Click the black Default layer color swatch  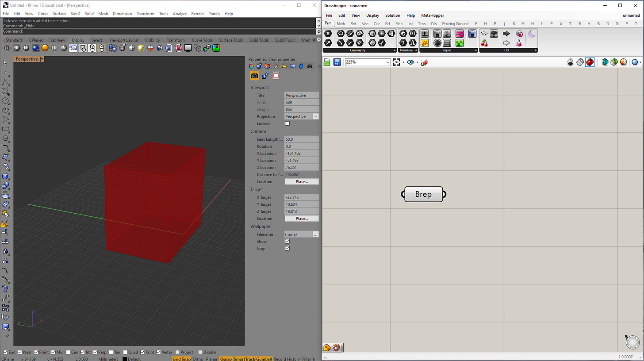[x=125, y=359]
